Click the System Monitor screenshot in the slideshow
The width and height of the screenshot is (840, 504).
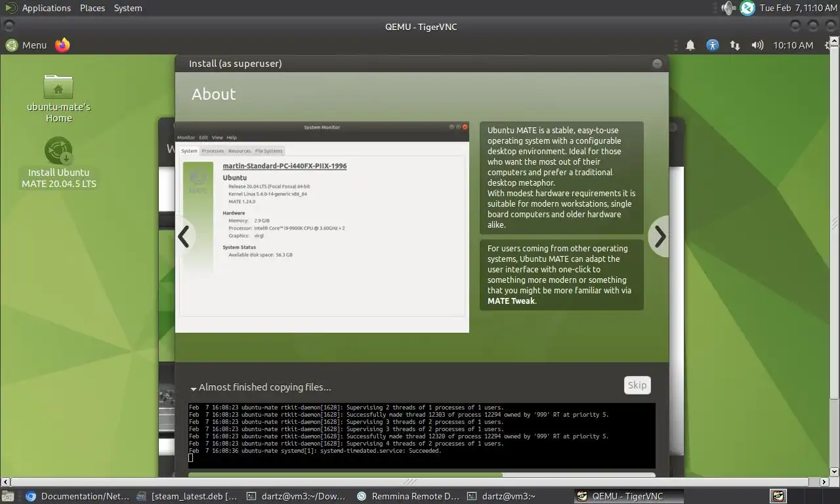(322, 227)
